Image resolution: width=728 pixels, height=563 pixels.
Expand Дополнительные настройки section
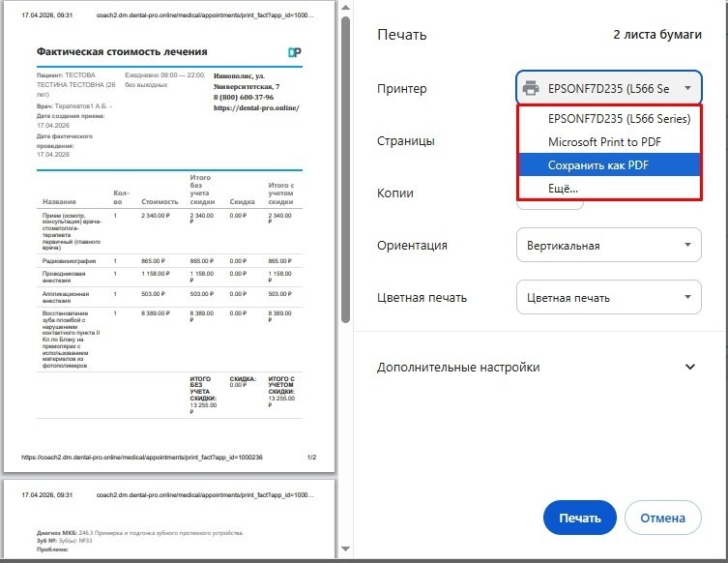tap(689, 367)
